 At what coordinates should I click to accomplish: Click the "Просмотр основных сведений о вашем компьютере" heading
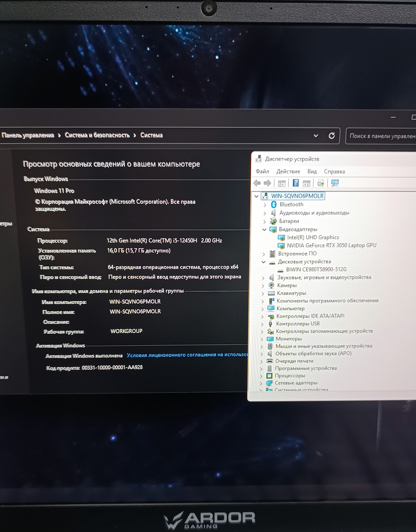point(111,164)
